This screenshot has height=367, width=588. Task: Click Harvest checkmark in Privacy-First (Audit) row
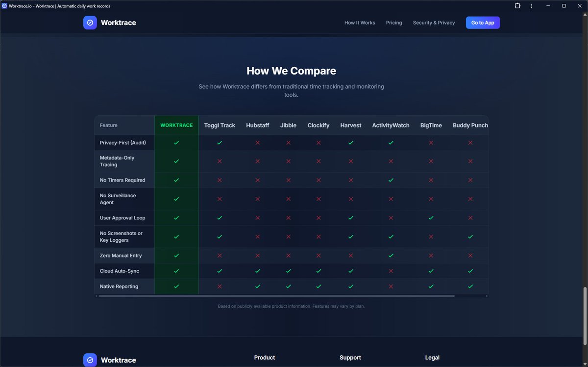pos(351,143)
